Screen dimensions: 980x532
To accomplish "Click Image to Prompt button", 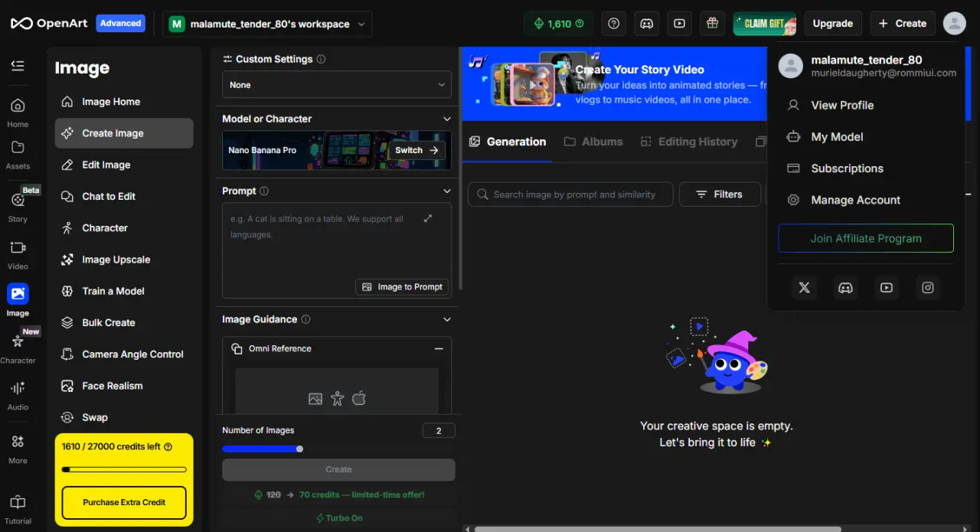I will pos(402,287).
